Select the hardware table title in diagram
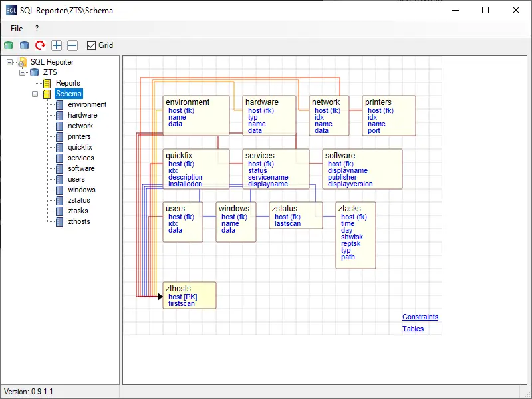Image resolution: width=532 pixels, height=399 pixels. coord(261,102)
